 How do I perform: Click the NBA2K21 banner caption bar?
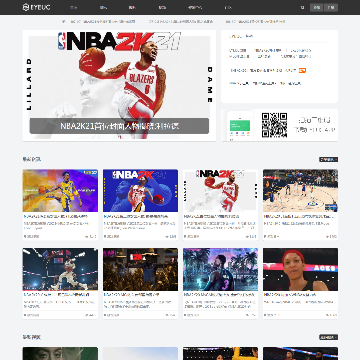[x=119, y=126]
